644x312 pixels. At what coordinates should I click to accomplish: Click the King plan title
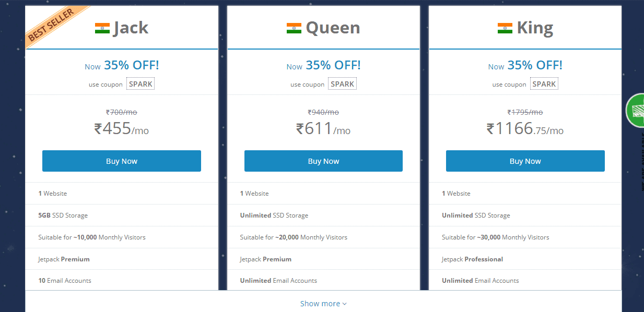[535, 28]
